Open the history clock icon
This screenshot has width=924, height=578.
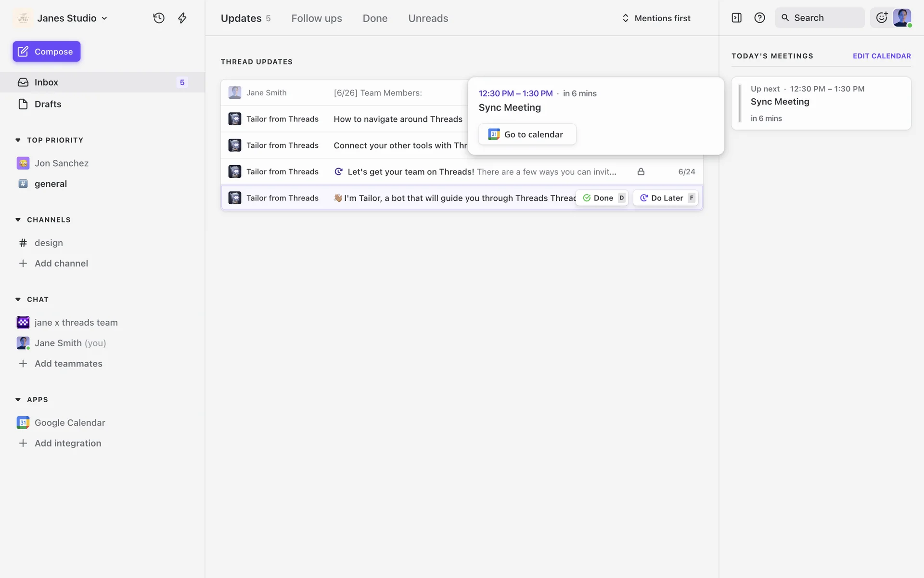[159, 18]
